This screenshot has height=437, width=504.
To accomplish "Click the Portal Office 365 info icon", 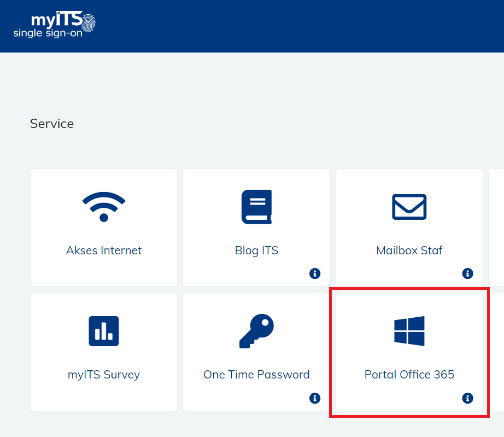I will [x=467, y=398].
